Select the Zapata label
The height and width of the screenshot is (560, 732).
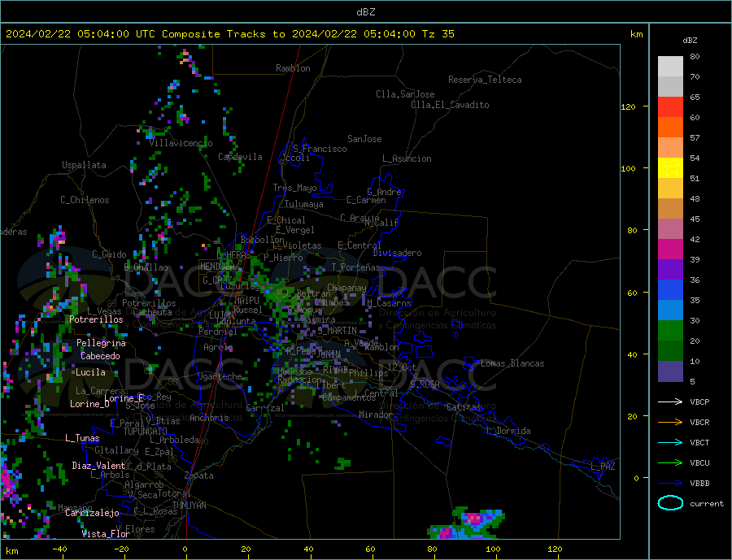click(x=199, y=475)
